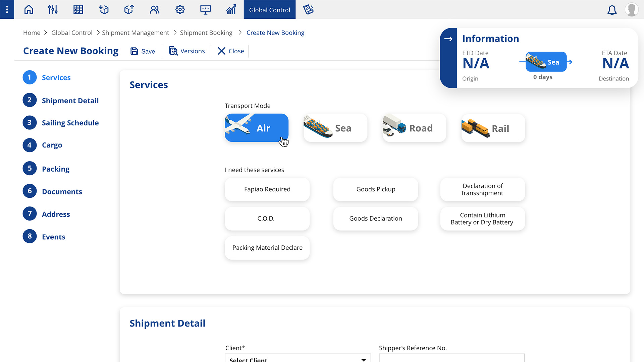The image size is (644, 362).
Task: Toggle the Fapiao Required service
Action: [x=267, y=189]
